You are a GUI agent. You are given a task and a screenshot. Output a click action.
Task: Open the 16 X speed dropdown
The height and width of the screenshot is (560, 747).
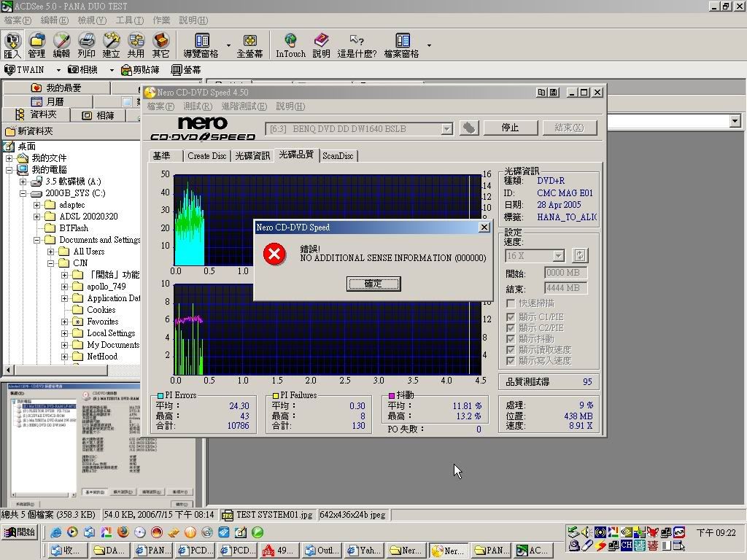pos(558,256)
